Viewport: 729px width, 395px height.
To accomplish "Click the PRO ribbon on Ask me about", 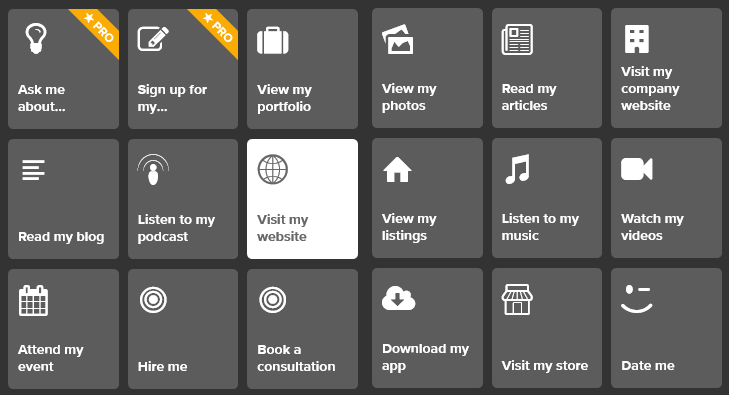I will coord(99,30).
